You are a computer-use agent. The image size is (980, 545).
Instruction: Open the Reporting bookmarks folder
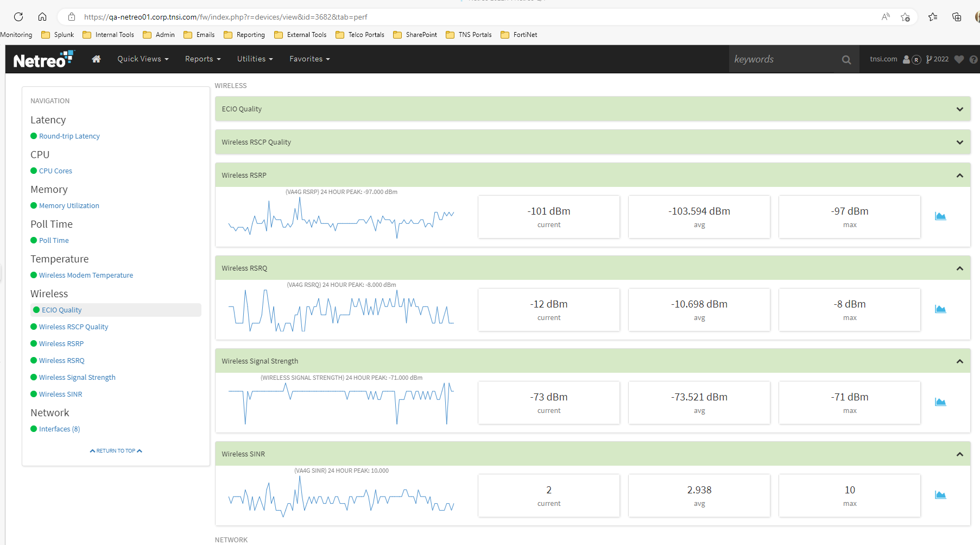point(244,35)
